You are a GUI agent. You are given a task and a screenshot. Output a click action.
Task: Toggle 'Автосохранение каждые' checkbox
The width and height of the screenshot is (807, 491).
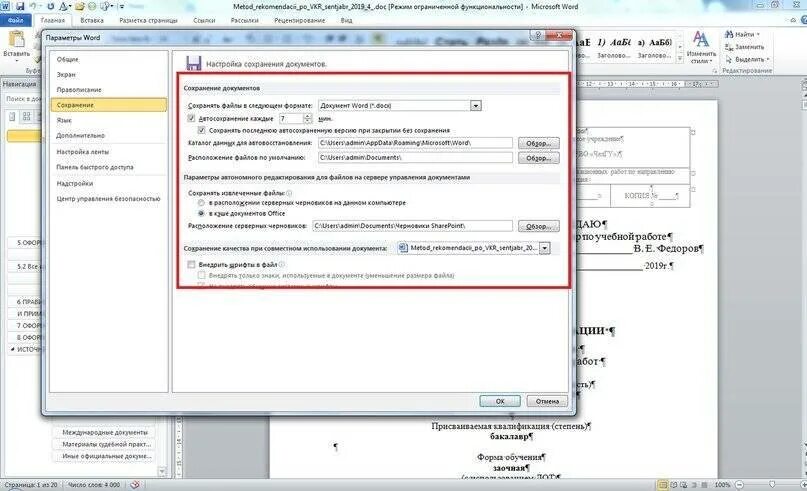[x=191, y=118]
